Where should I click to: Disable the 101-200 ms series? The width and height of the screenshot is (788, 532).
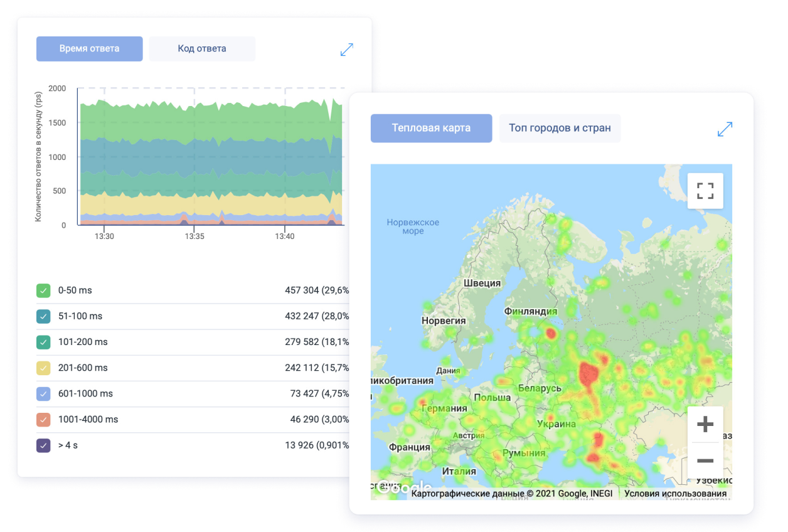coord(43,343)
